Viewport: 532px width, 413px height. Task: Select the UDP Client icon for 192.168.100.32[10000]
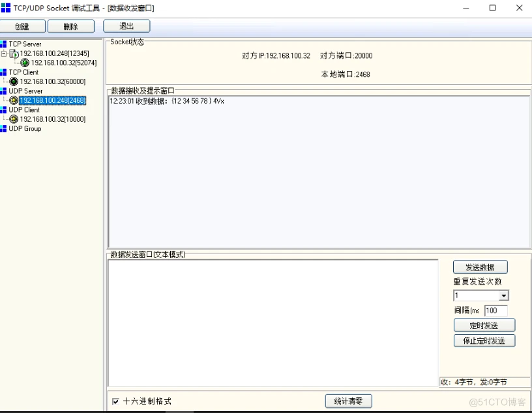[14, 119]
